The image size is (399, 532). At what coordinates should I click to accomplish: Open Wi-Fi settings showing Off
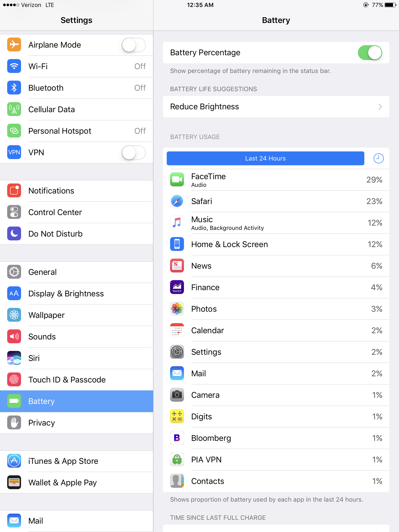coord(77,66)
